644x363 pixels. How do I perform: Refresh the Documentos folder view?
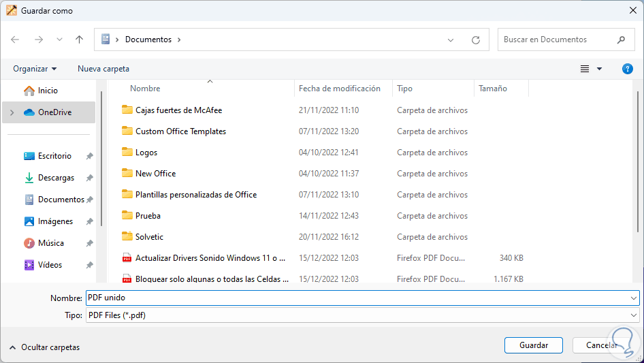click(x=476, y=40)
